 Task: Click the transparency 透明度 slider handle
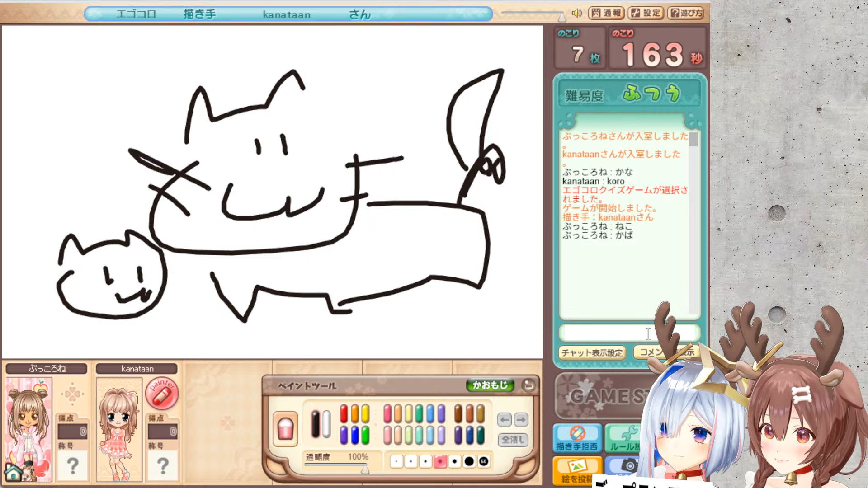(365, 470)
